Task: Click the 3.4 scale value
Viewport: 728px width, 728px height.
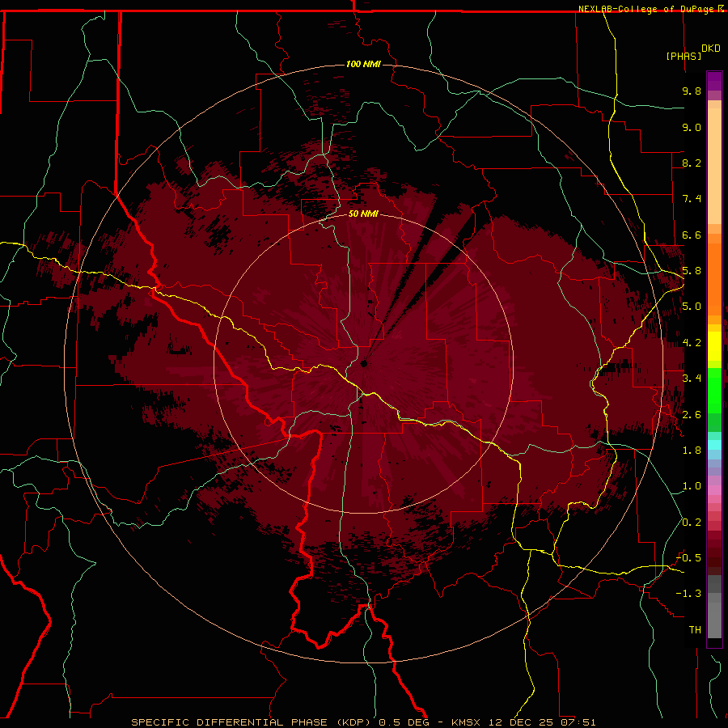Action: click(692, 379)
